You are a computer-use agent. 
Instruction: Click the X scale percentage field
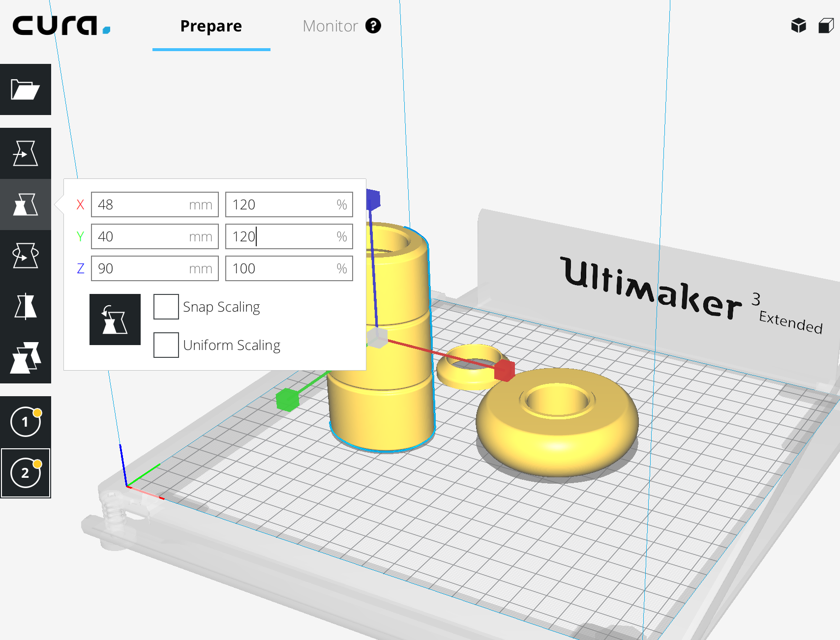(289, 204)
